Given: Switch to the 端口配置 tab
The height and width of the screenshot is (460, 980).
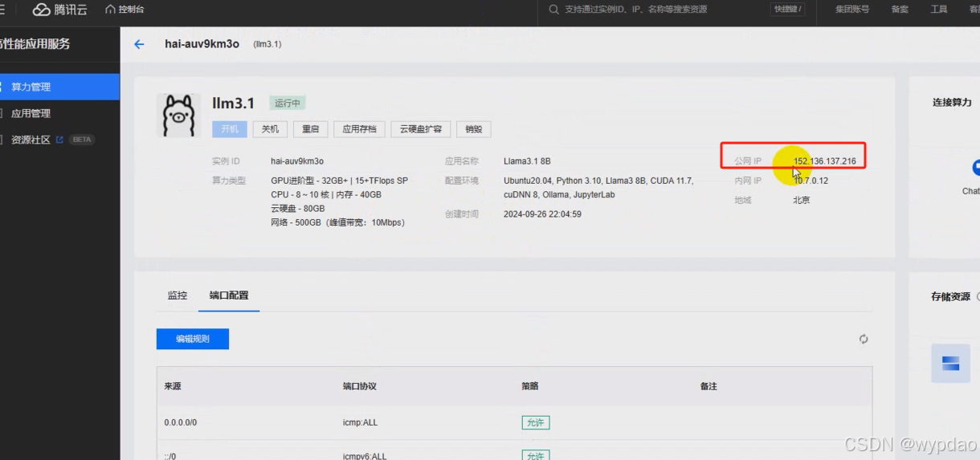Looking at the screenshot, I should [x=229, y=295].
